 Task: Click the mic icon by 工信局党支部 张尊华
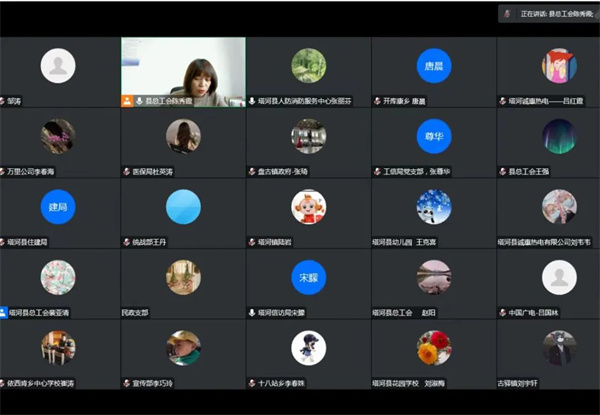pyautogui.click(x=377, y=171)
